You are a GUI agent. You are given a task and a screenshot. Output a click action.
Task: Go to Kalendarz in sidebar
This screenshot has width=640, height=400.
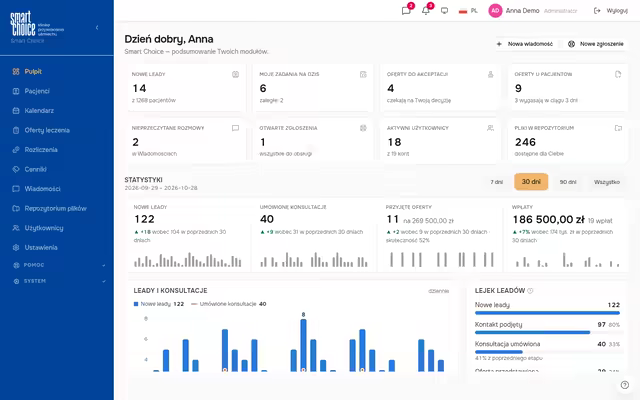click(57, 111)
